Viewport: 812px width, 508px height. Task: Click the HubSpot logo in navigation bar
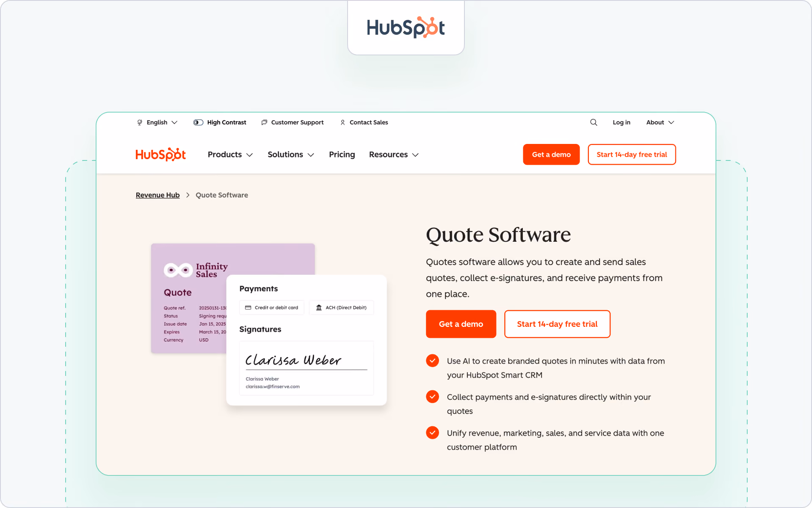[161, 155]
